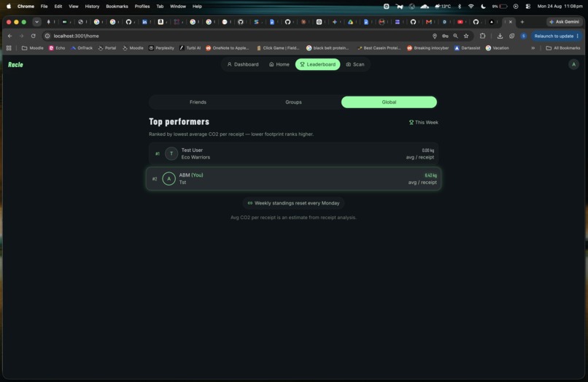The image size is (588, 382).
Task: Bookmark this page with the star icon
Action: [x=466, y=36]
